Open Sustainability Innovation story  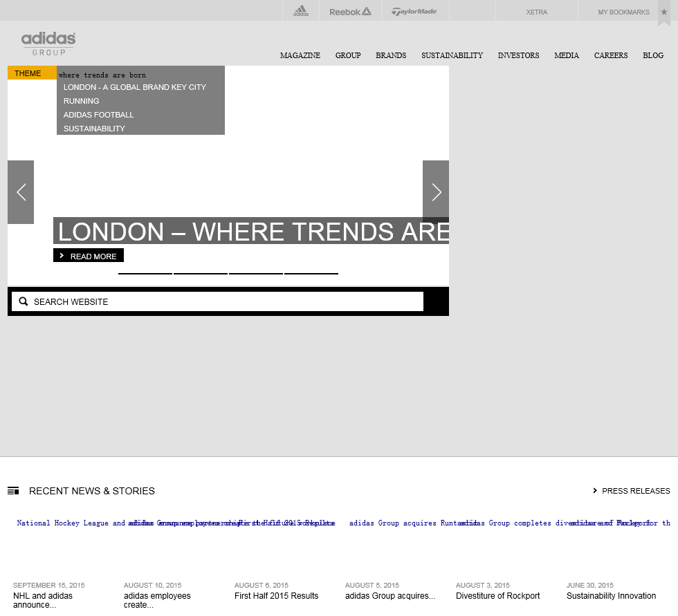[x=611, y=596]
